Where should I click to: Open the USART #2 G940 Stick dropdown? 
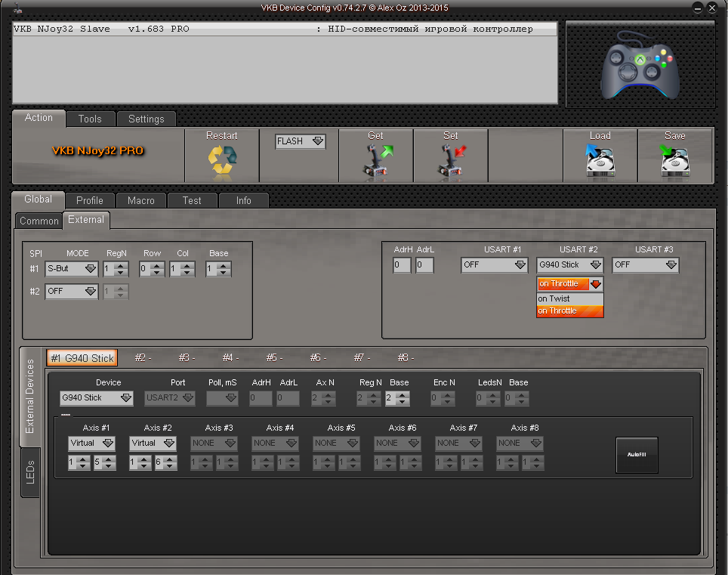click(x=569, y=264)
